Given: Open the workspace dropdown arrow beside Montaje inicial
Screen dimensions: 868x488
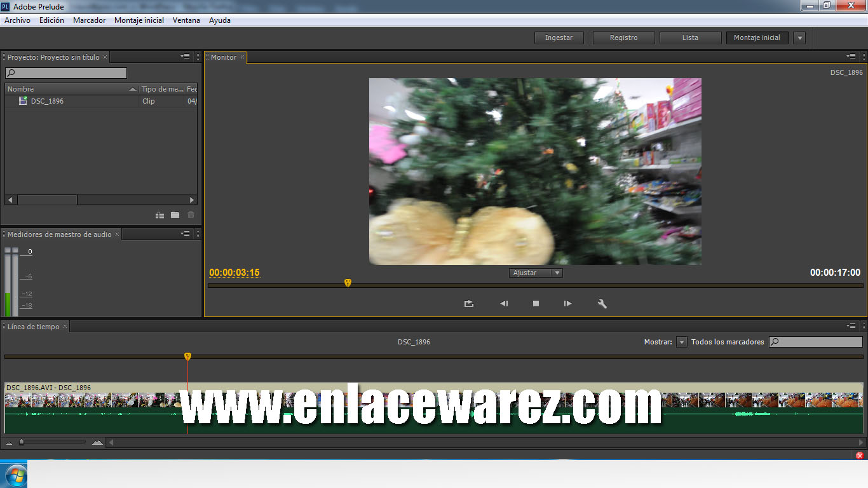Looking at the screenshot, I should point(800,38).
